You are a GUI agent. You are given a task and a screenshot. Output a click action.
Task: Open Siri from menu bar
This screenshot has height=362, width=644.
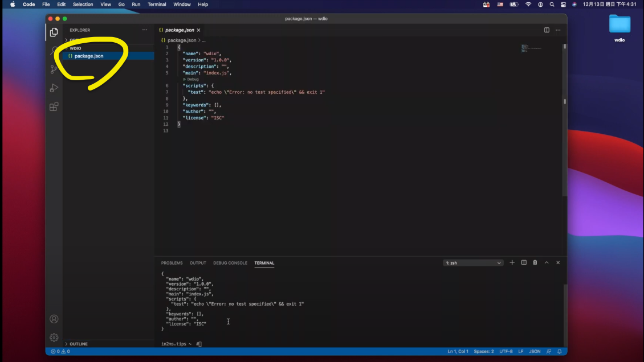pyautogui.click(x=574, y=5)
